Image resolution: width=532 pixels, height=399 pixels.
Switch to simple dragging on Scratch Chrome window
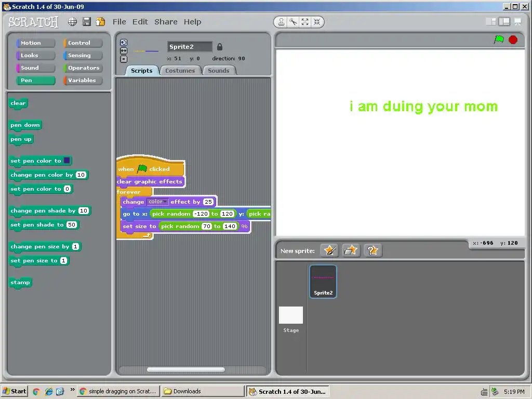pyautogui.click(x=118, y=391)
